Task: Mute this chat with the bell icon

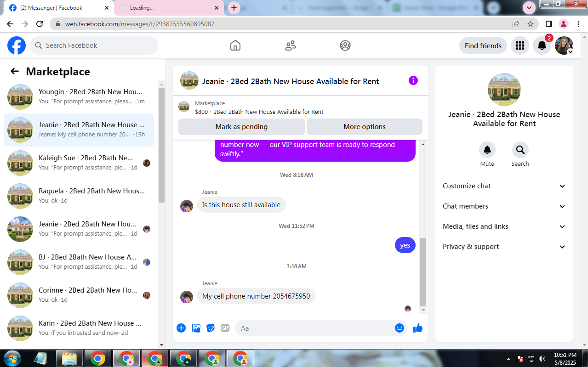Action: pos(487,150)
